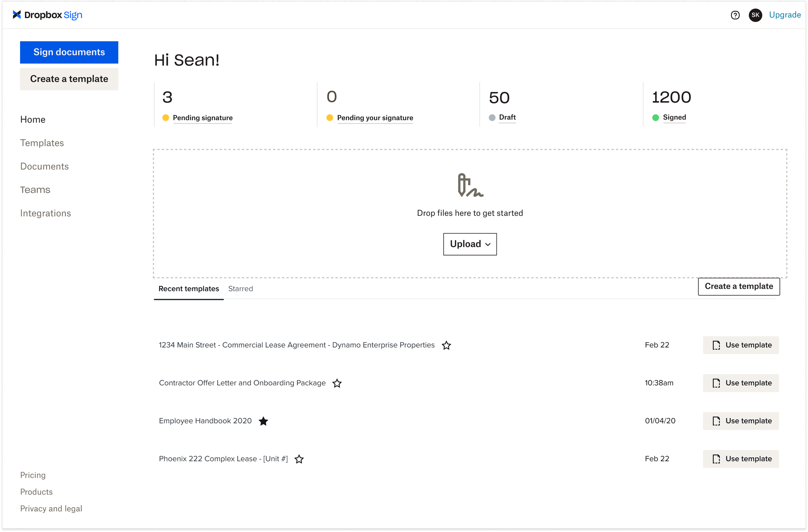Open the Privacy and legal link
808x532 pixels.
point(51,509)
